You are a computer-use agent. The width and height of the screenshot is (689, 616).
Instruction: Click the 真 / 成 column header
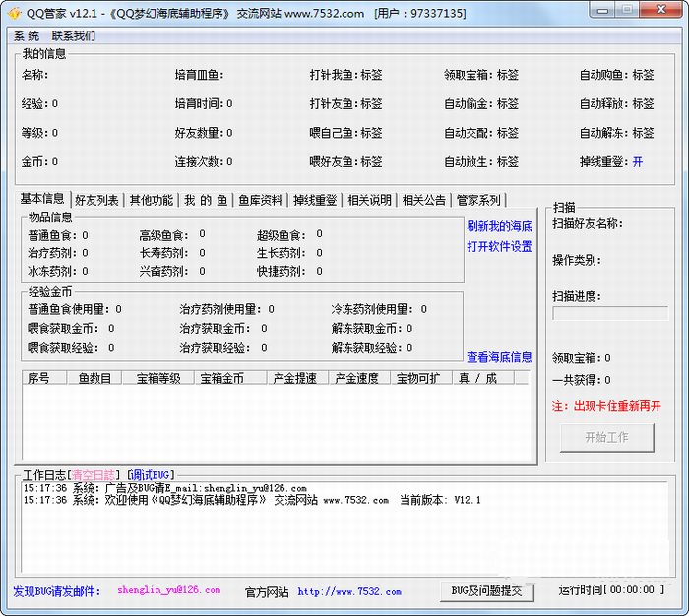pyautogui.click(x=484, y=378)
